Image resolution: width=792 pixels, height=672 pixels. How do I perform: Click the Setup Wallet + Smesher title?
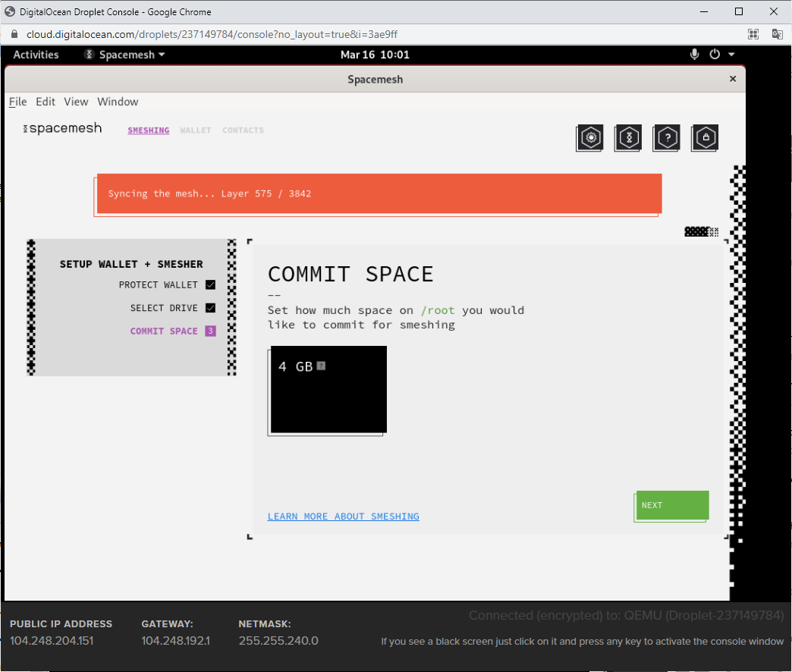click(131, 264)
